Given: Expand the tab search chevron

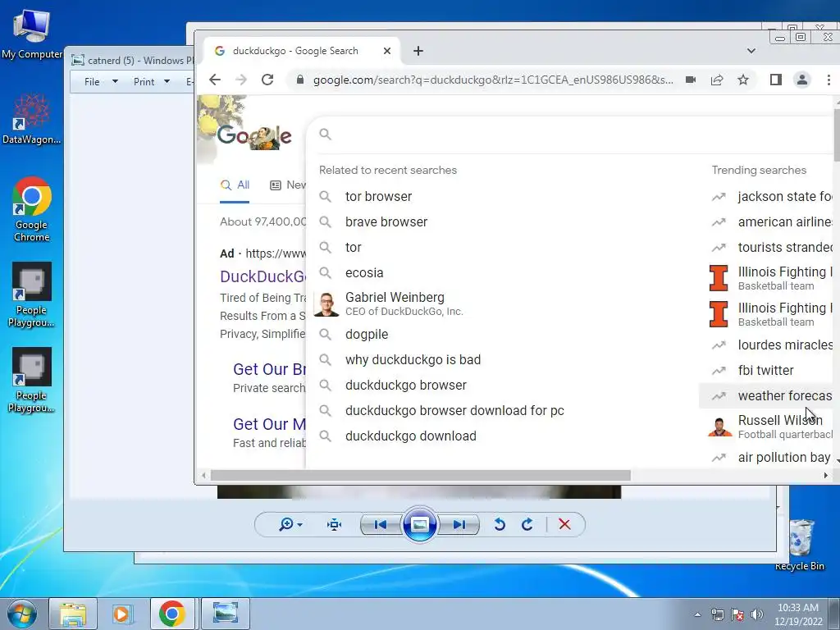Looking at the screenshot, I should click(751, 51).
